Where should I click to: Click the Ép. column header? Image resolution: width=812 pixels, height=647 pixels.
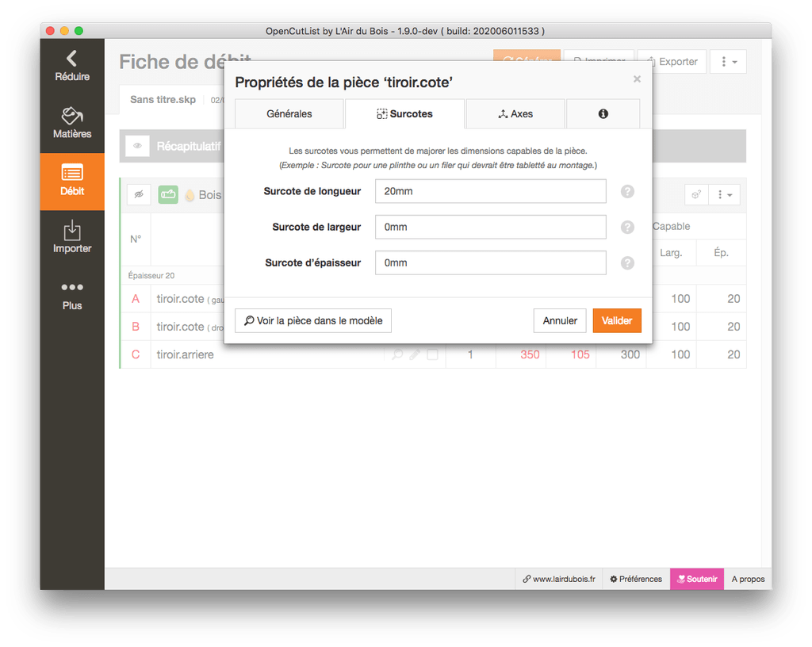point(722,253)
